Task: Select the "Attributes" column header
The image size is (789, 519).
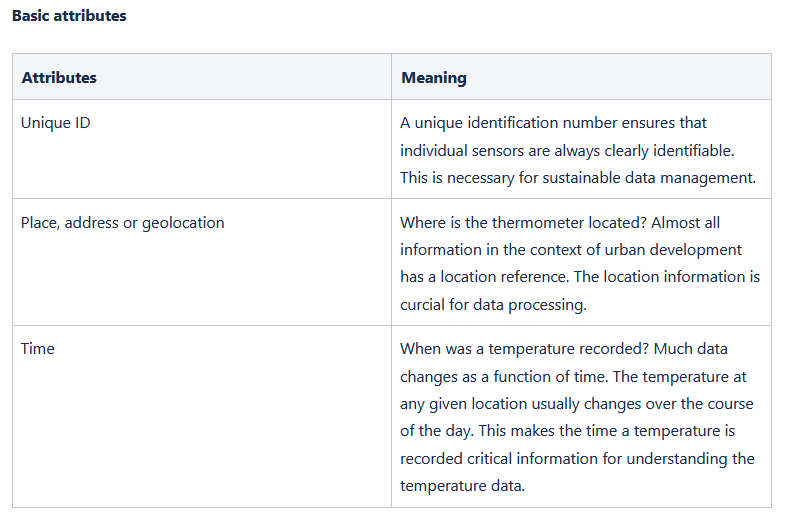Action: [59, 77]
